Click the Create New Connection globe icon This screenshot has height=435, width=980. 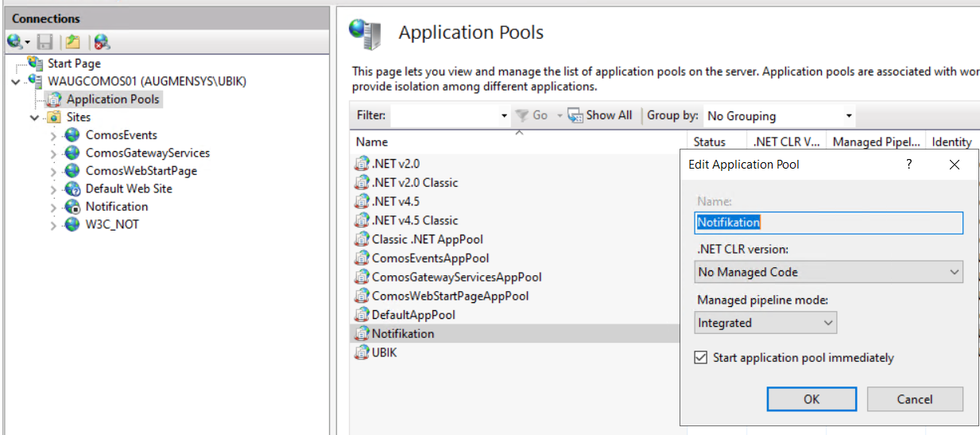tap(15, 41)
